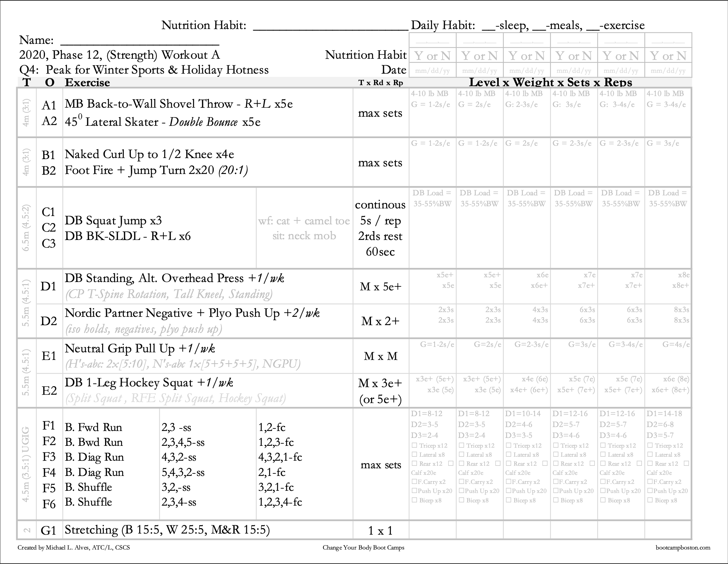Open the bootcampboston.com link
This screenshot has width=728, height=564.
683,548
